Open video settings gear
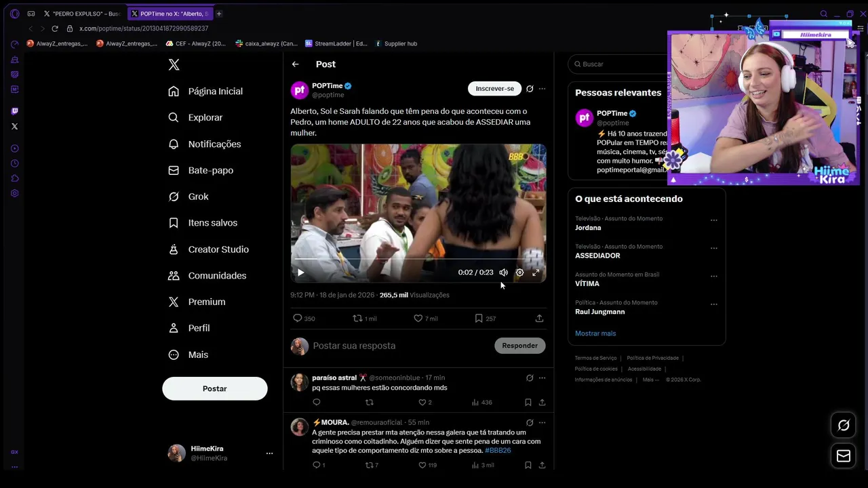The height and width of the screenshot is (488, 868). pyautogui.click(x=519, y=272)
